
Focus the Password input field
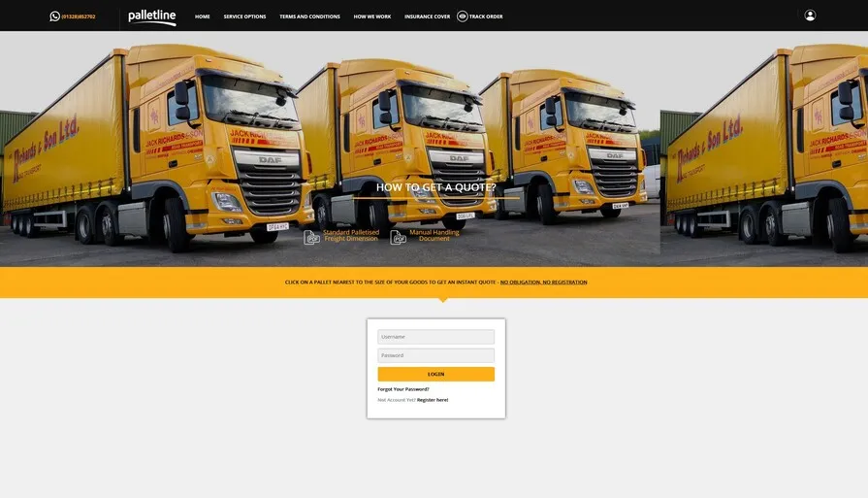pos(436,355)
